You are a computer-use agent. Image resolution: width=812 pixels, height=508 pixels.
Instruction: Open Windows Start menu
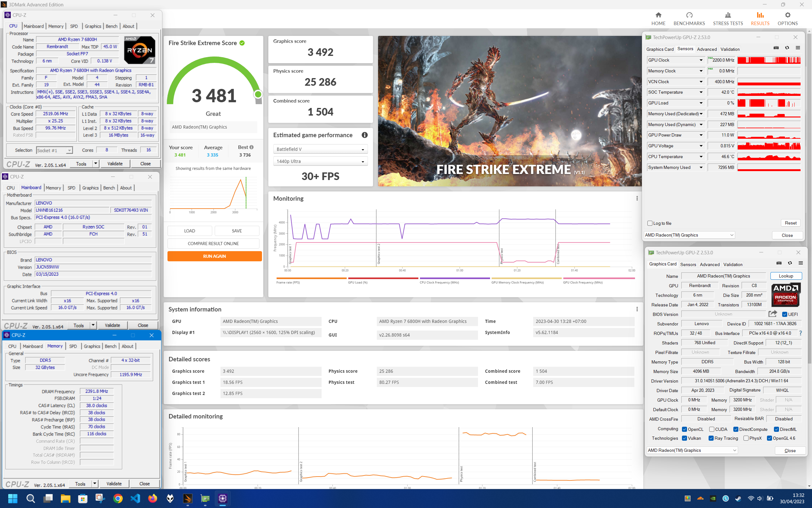point(13,498)
